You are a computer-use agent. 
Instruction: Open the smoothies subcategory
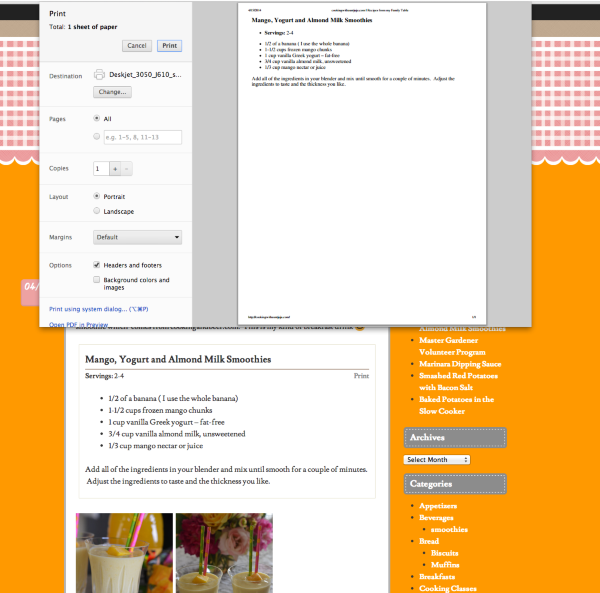pyautogui.click(x=449, y=529)
